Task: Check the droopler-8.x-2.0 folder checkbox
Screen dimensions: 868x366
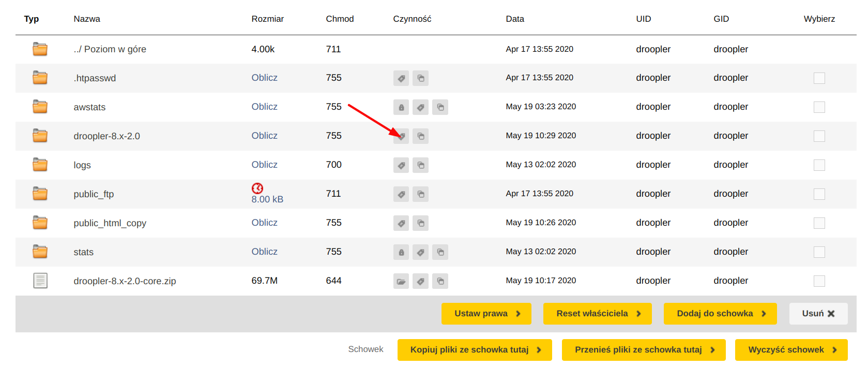Action: 819,136
